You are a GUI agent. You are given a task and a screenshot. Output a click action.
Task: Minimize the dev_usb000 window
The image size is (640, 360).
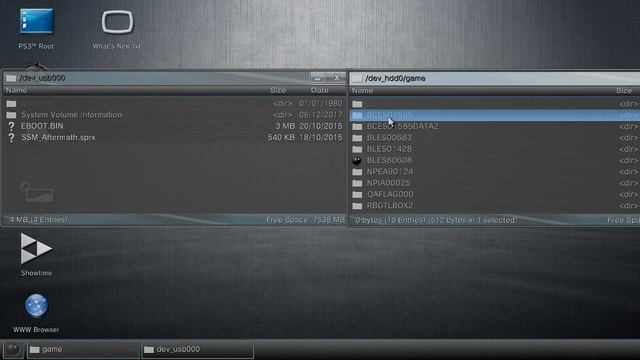click(318, 77)
